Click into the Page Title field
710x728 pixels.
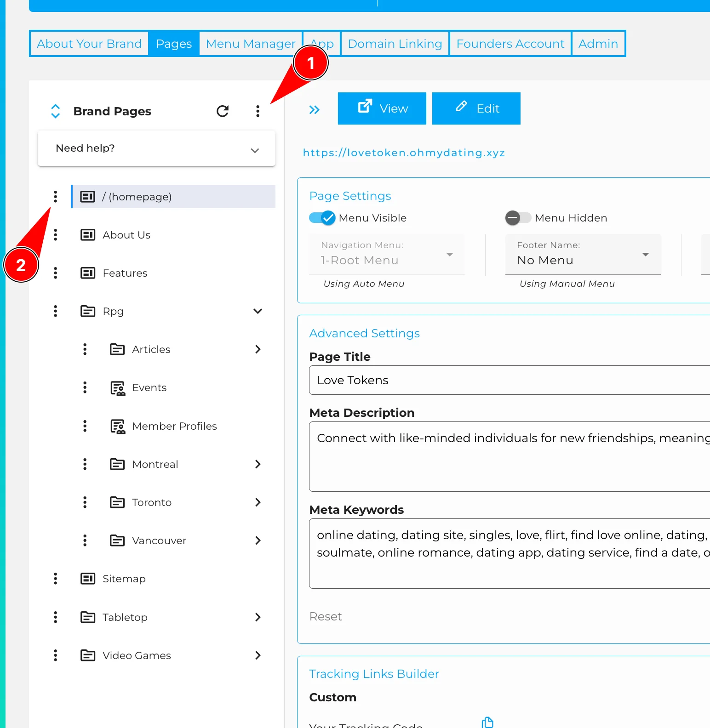pos(506,380)
